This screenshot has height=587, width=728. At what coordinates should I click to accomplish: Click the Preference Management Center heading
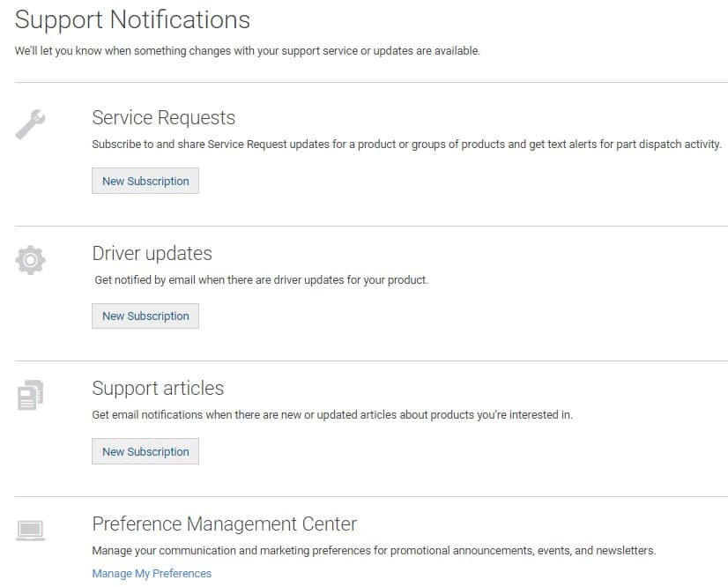[x=224, y=524]
